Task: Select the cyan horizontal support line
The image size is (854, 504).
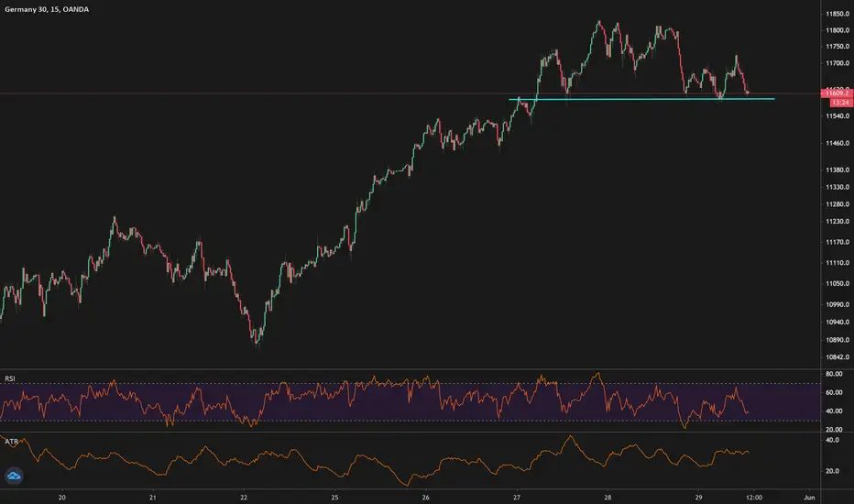Action: pos(641,99)
